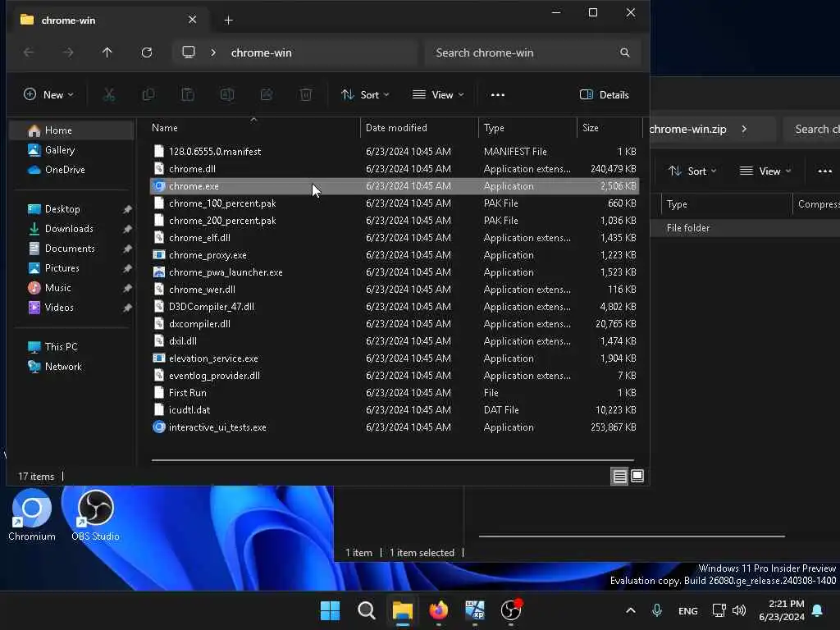This screenshot has height=630, width=840.
Task: Open notification bell in taskbar
Action: (x=818, y=610)
